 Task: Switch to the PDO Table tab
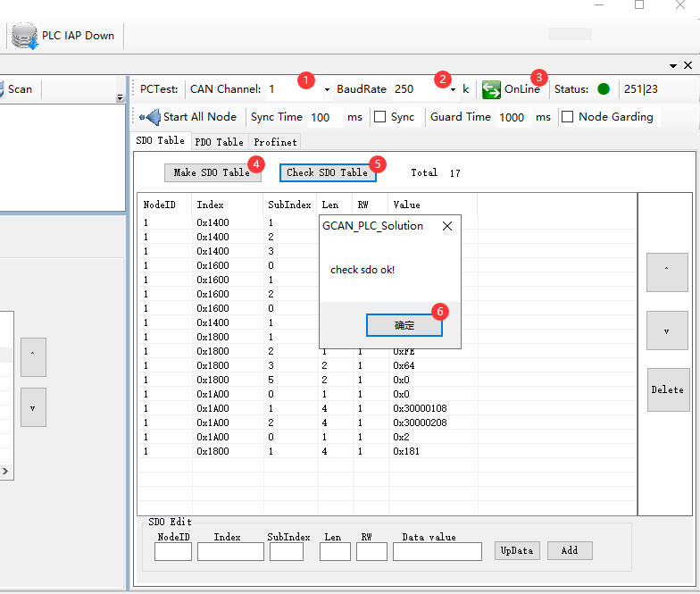[x=219, y=142]
